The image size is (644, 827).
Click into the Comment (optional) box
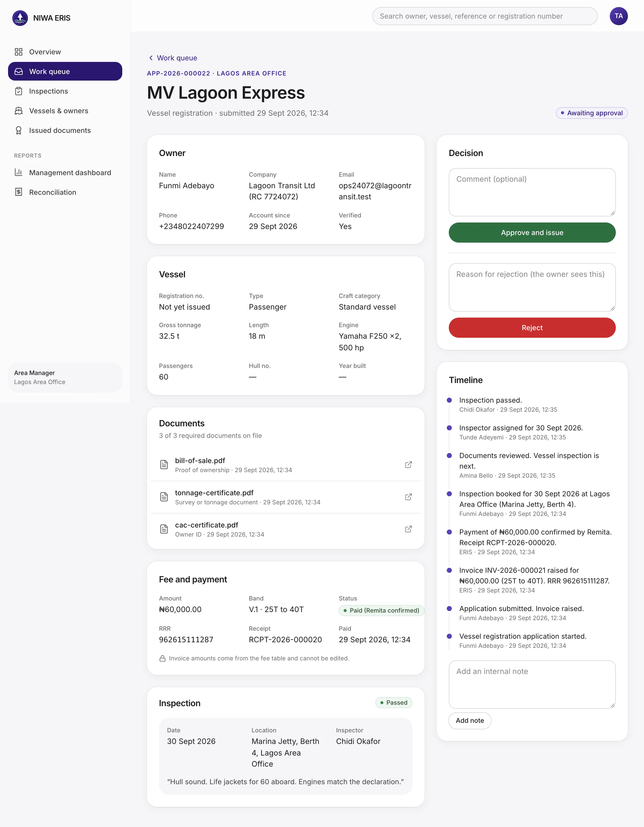(532, 192)
